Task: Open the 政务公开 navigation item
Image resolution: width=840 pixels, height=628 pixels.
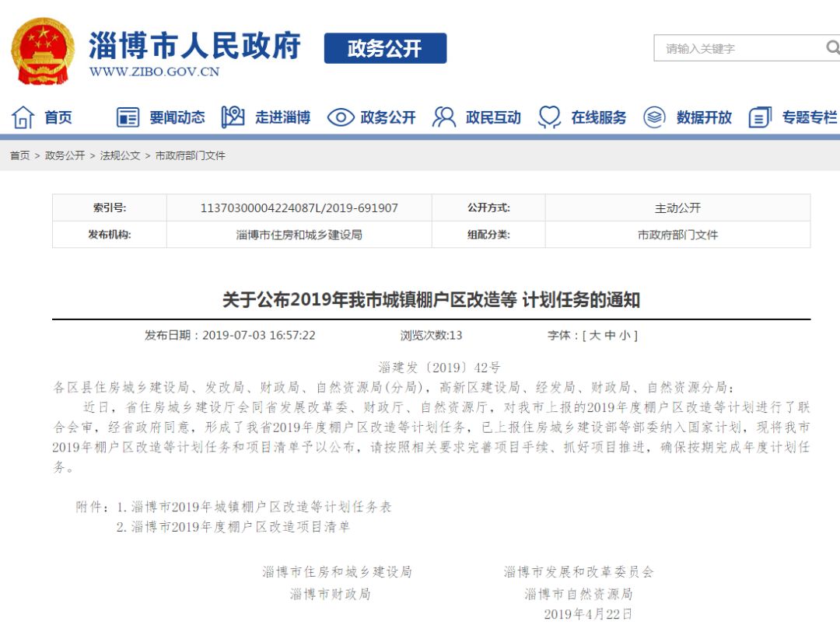Action: tap(388, 117)
